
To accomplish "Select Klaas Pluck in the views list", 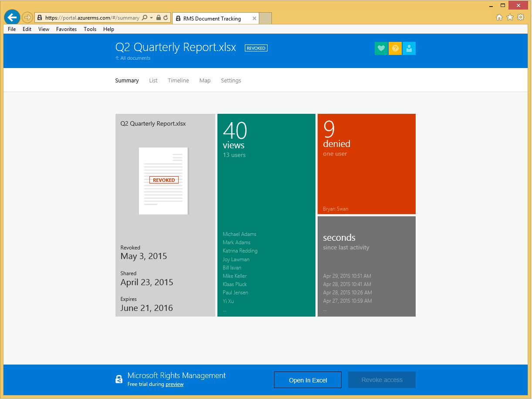I will [x=234, y=284].
